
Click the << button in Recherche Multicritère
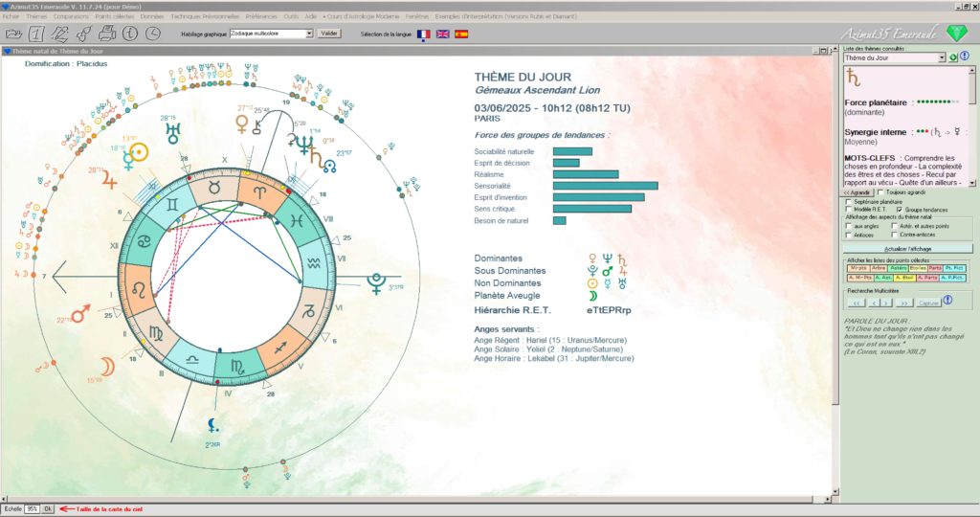coord(857,303)
